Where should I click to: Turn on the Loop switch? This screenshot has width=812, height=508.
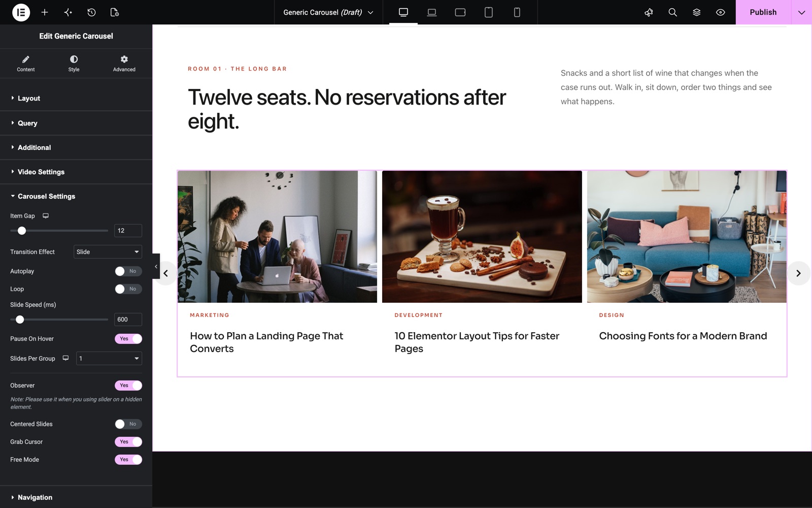point(128,289)
